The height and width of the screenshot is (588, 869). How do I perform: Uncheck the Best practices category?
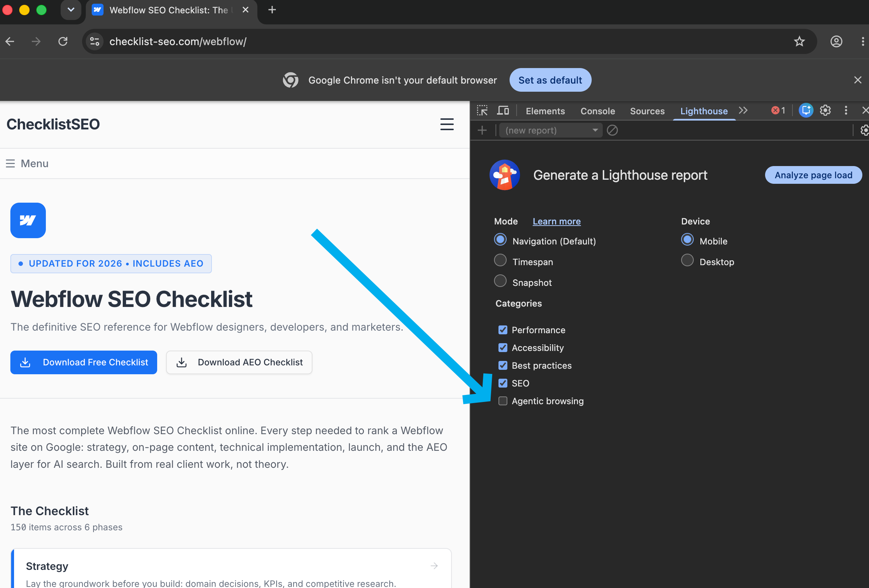502,365
